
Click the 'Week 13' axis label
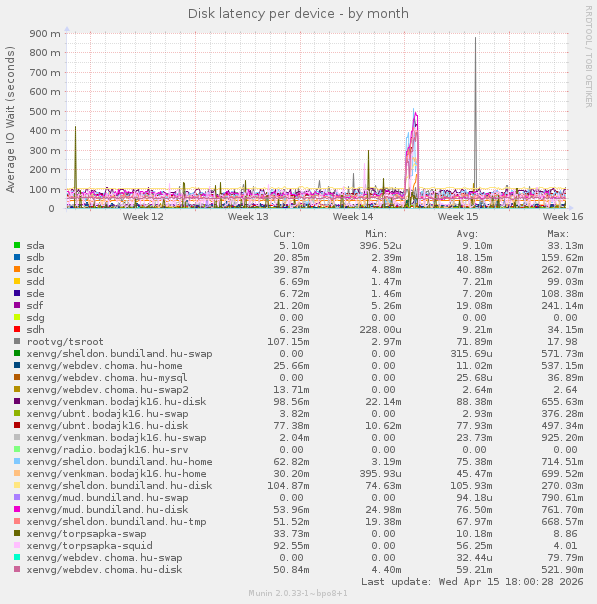(248, 216)
